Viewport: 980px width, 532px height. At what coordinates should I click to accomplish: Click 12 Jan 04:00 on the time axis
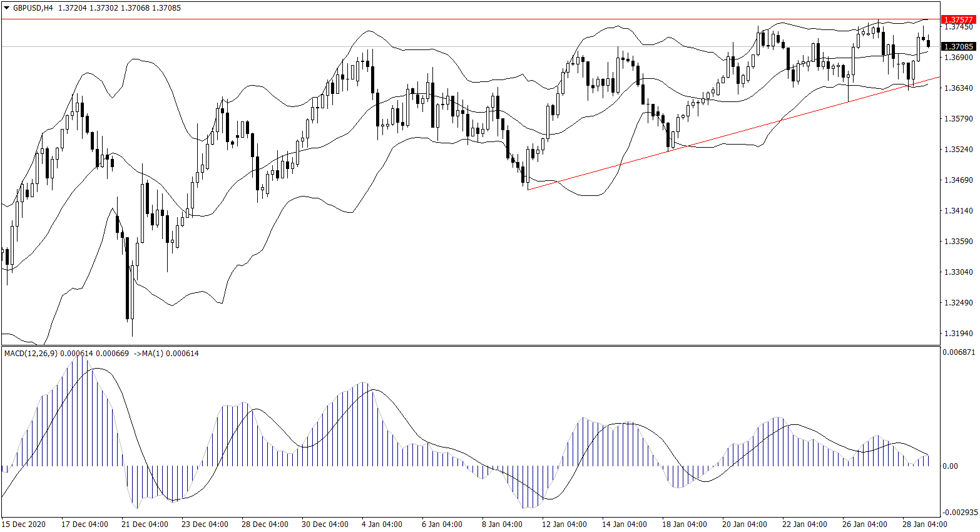pyautogui.click(x=564, y=524)
